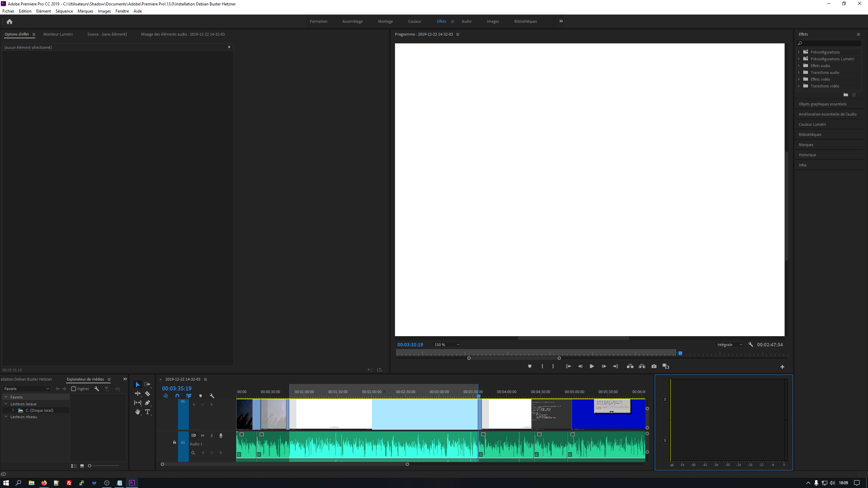The width and height of the screenshot is (868, 488).
Task: Open the 150 % zoom dropdown
Action: [447, 345]
